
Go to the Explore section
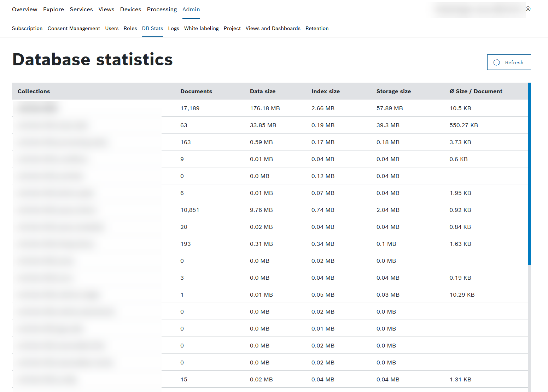click(x=53, y=10)
